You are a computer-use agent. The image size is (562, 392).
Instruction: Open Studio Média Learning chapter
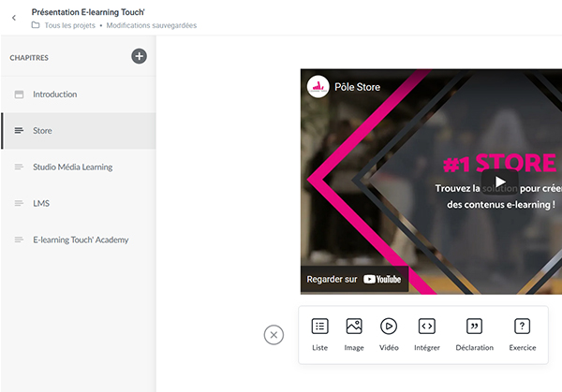tap(72, 167)
